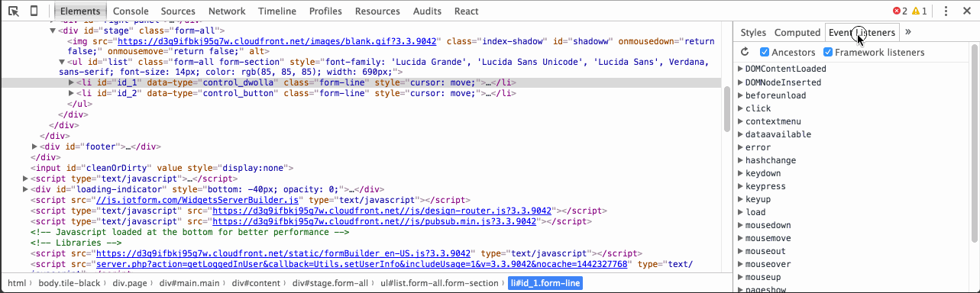Uncheck the Framework listeners checkbox

click(x=828, y=53)
